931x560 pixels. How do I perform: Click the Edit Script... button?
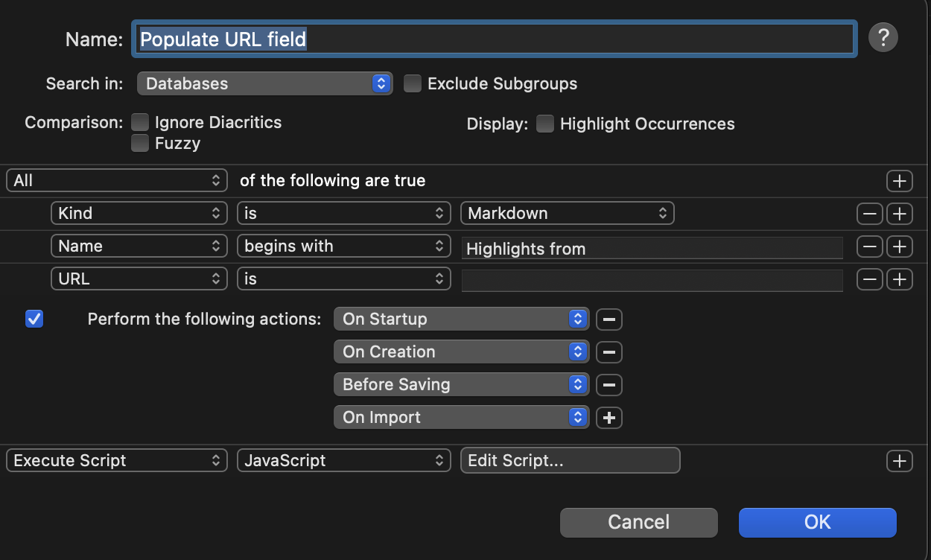[x=570, y=461]
